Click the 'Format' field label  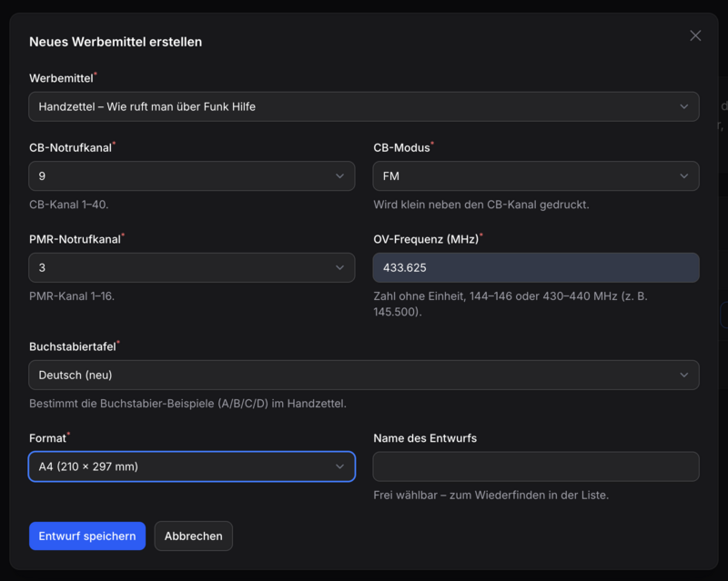[48, 438]
